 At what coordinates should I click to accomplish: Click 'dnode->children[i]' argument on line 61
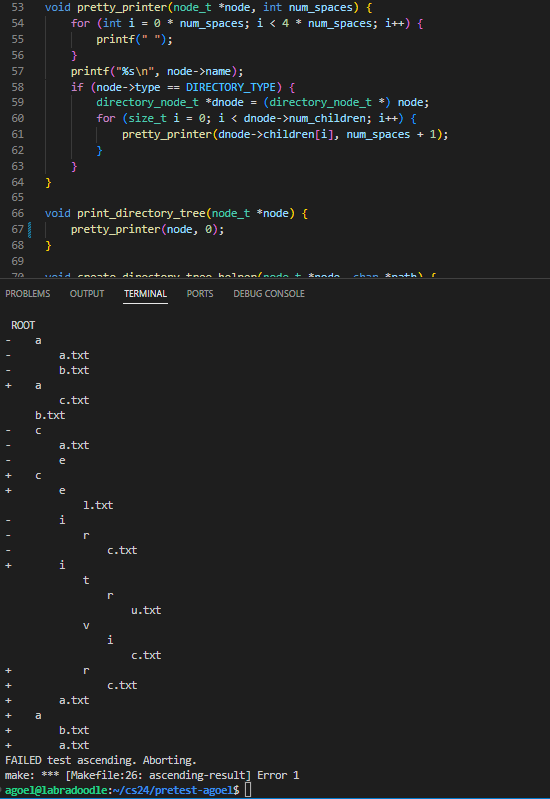276,134
